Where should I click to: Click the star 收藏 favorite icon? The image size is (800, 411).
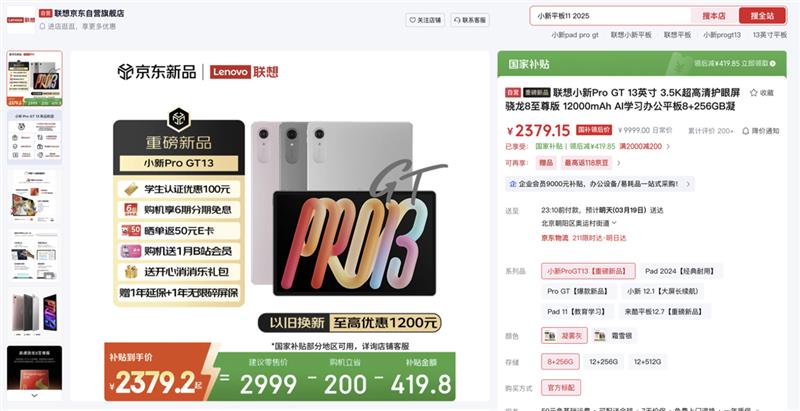[x=754, y=93]
